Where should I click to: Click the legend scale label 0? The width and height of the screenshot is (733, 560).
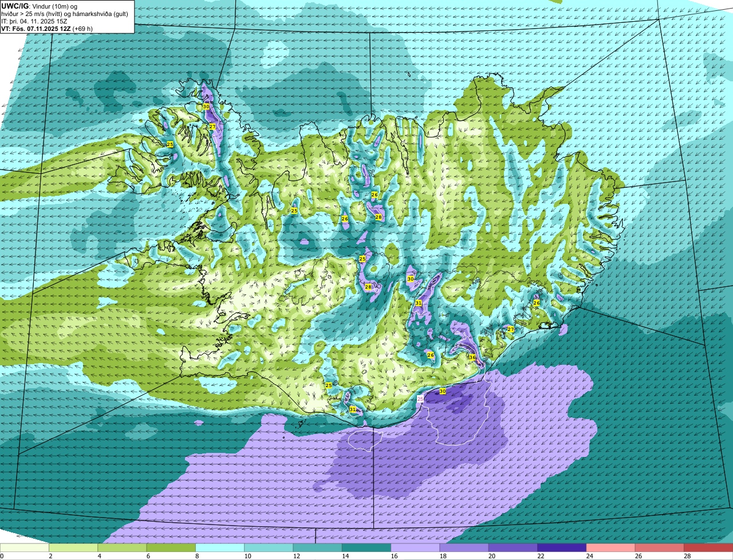pos(2,556)
